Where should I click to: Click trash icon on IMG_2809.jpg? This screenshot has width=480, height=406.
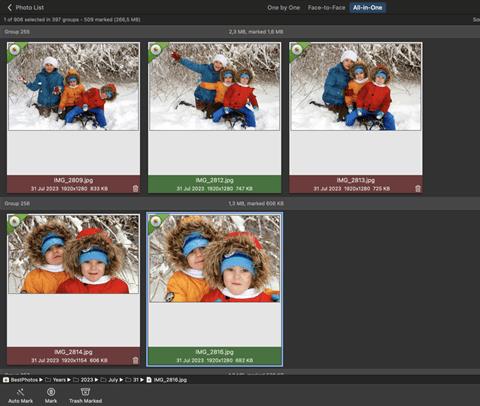135,188
